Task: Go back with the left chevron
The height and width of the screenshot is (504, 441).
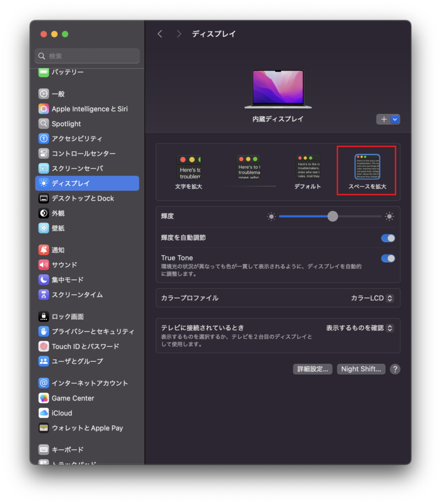Action: (x=160, y=34)
